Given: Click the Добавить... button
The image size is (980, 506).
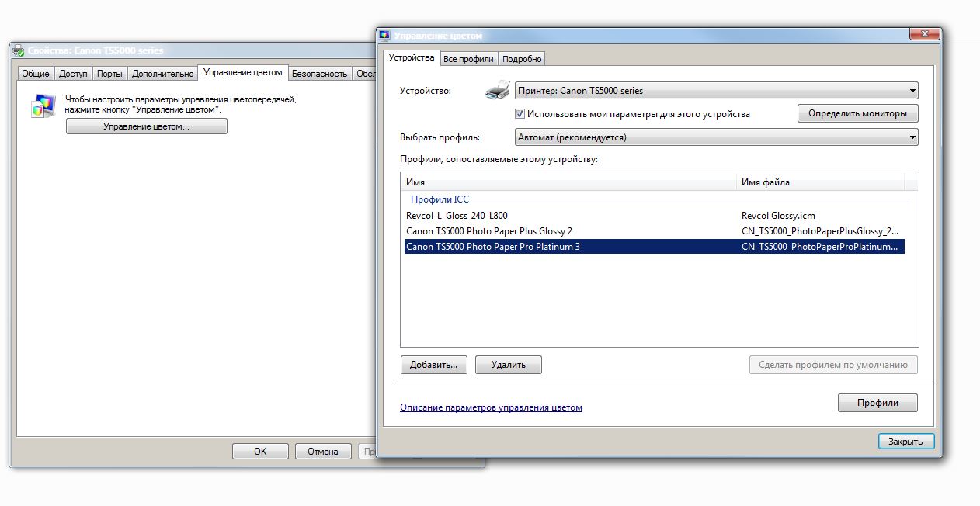Looking at the screenshot, I should pyautogui.click(x=434, y=365).
